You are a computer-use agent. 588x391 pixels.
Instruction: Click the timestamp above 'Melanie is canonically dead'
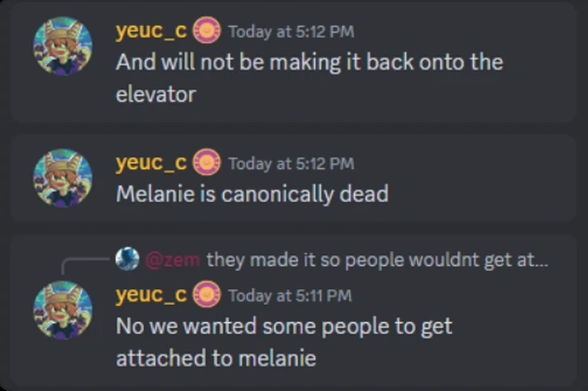coord(291,164)
